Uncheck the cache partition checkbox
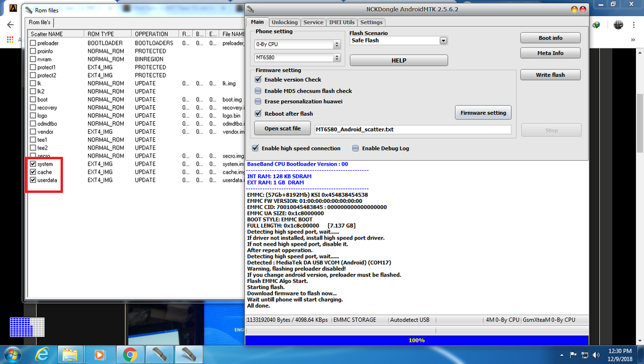The image size is (644, 364). point(33,172)
